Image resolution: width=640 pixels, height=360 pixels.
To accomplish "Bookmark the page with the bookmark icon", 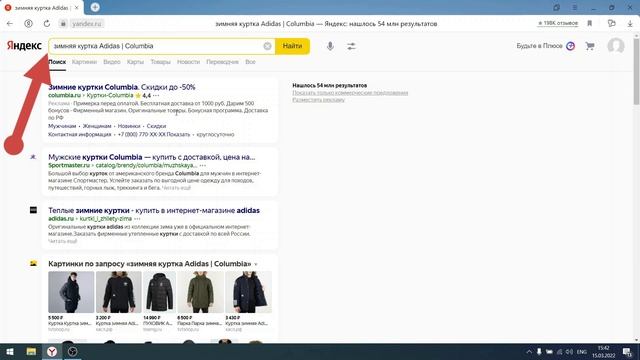I will pos(589,24).
